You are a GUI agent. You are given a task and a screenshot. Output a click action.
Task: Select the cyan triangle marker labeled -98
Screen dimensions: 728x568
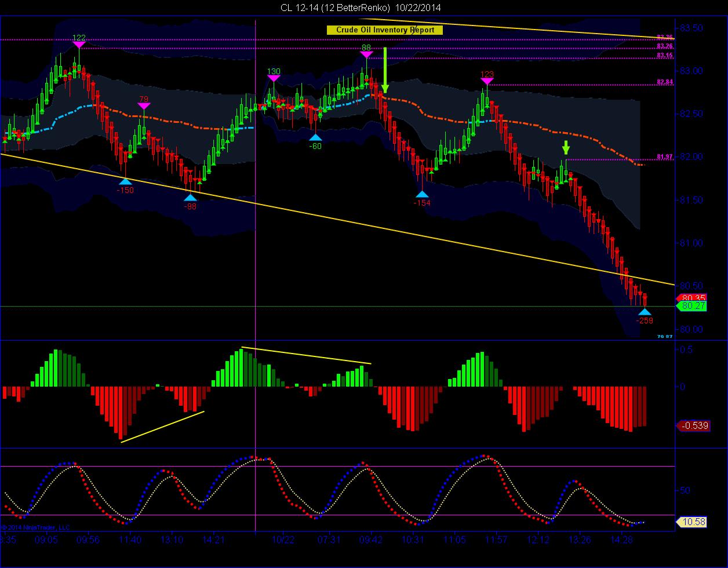[x=190, y=198]
